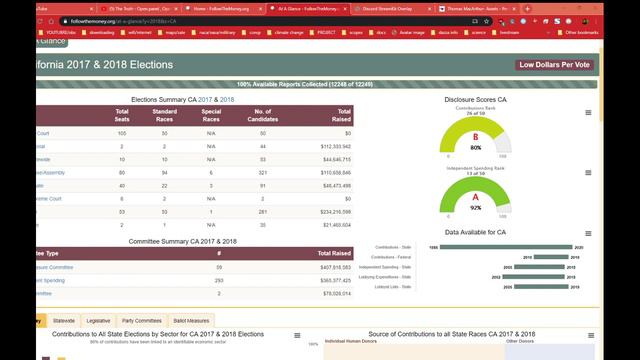This screenshot has width=640, height=360.
Task: Open the PROJECT bookmark folder
Action: [x=323, y=32]
